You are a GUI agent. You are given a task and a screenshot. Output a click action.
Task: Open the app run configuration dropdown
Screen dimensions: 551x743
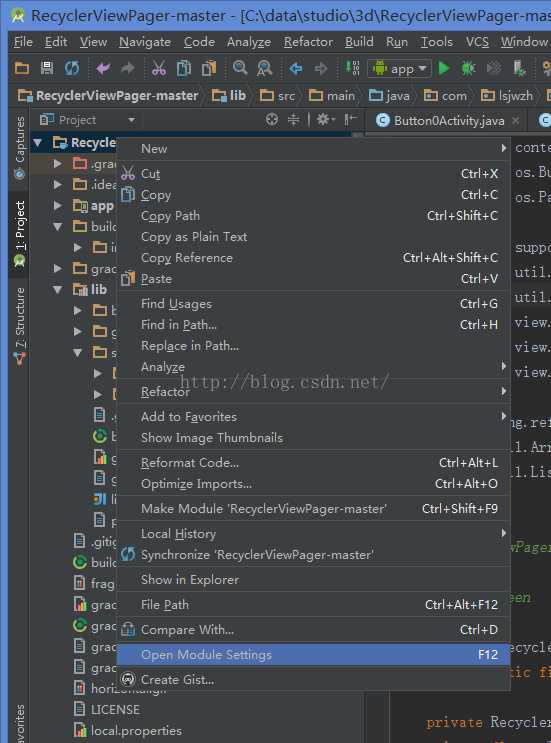399,69
